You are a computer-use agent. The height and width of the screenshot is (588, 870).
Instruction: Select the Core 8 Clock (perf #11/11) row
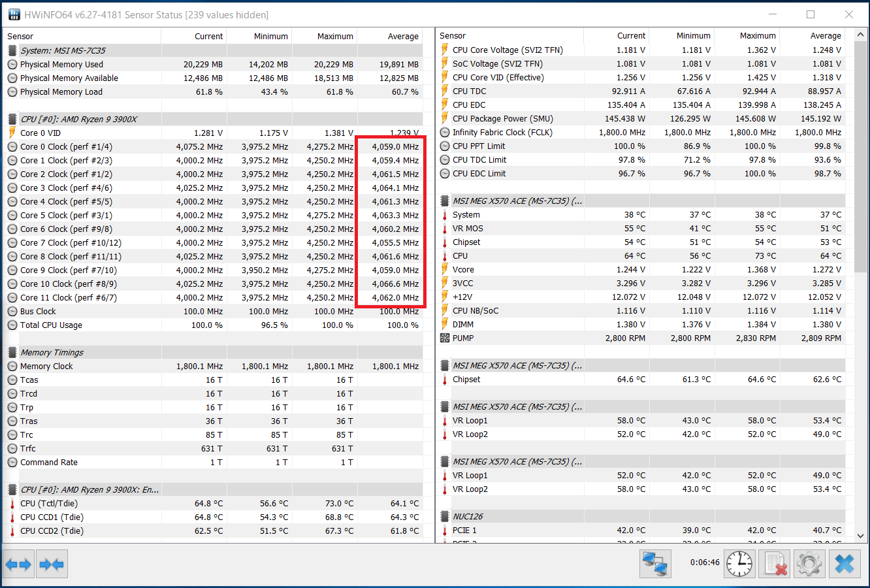[x=213, y=256]
